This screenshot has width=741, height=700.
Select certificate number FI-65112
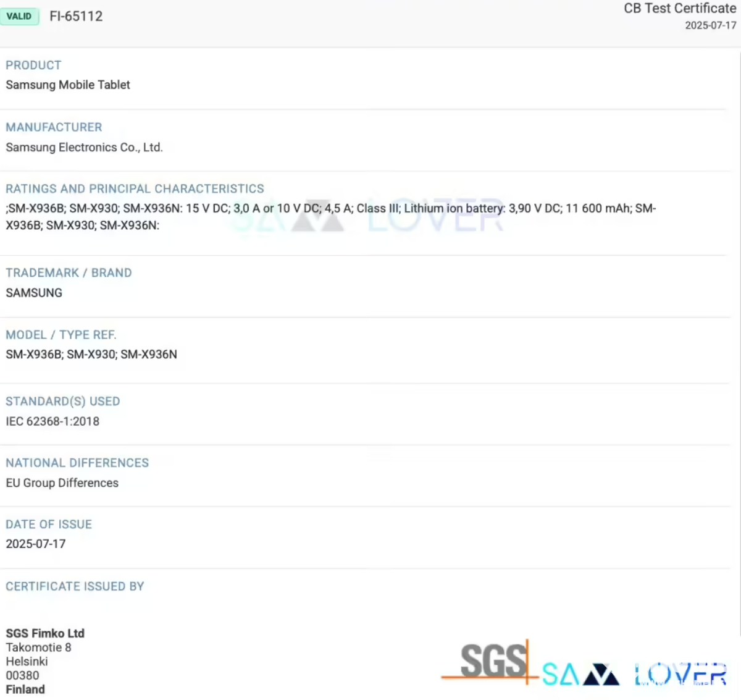pos(76,16)
